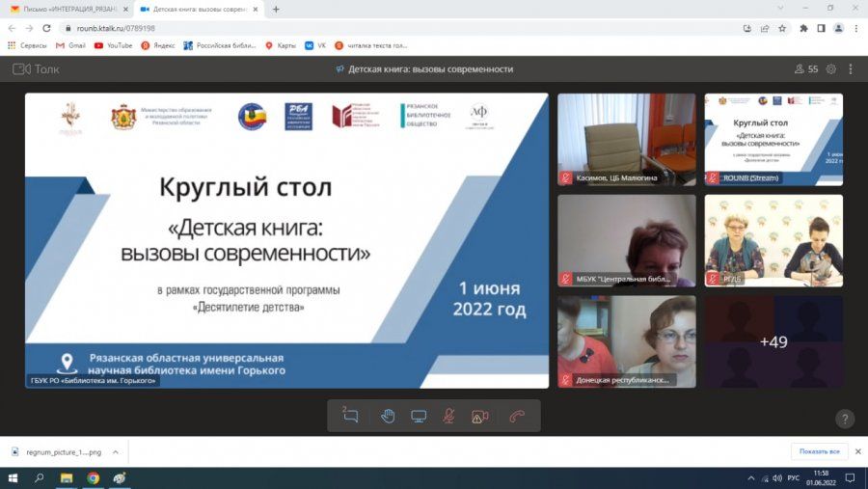868x489 pixels.
Task: Open the conference three-dot options menu
Action: point(850,69)
